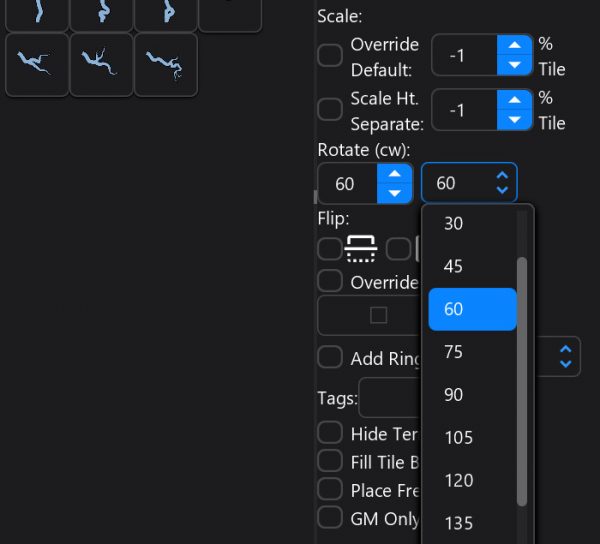
Task: Enable the Hide Ter... checkbox
Action: [330, 433]
